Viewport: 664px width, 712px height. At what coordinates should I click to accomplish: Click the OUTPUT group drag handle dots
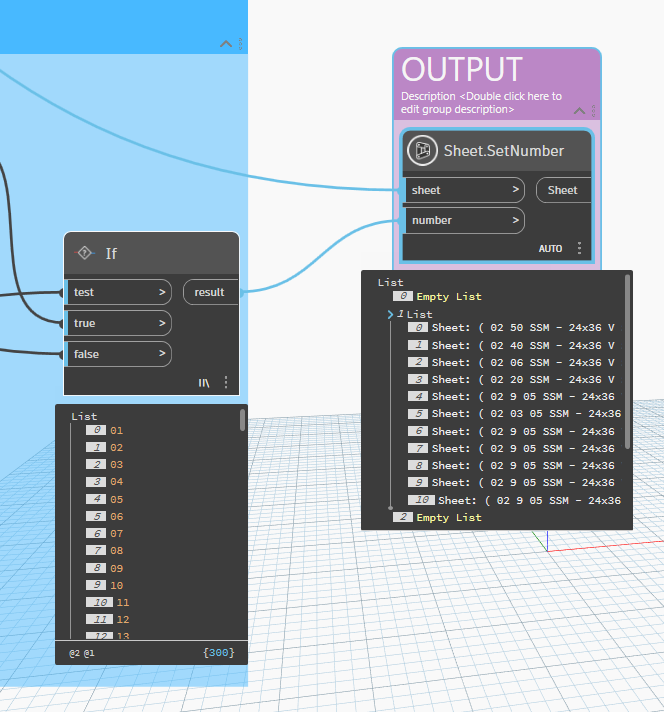593,110
